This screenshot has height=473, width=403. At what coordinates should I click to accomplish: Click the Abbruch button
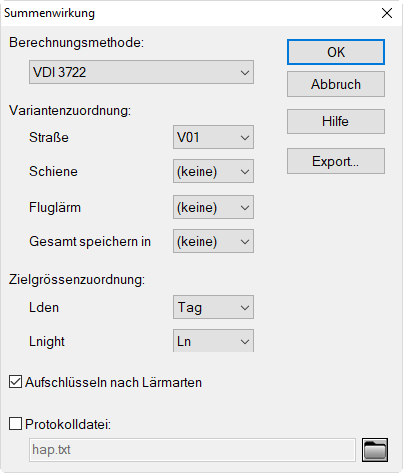pyautogui.click(x=336, y=84)
